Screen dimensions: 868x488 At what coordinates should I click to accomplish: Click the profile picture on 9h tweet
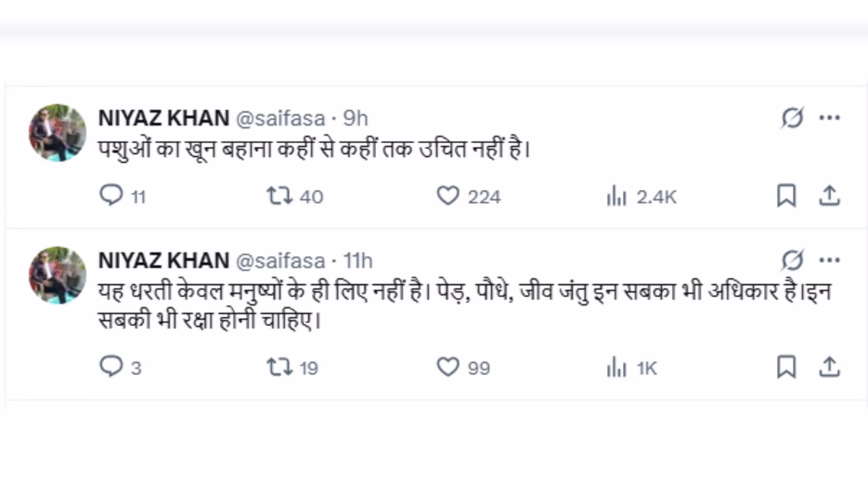pyautogui.click(x=58, y=133)
